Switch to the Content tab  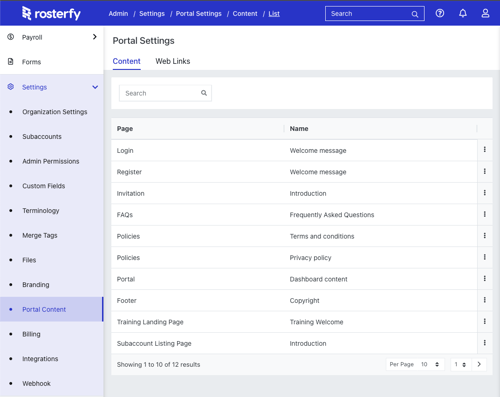coord(126,61)
